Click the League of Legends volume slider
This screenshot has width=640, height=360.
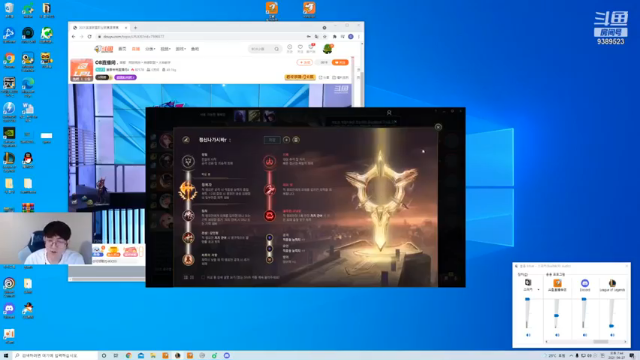point(611,313)
